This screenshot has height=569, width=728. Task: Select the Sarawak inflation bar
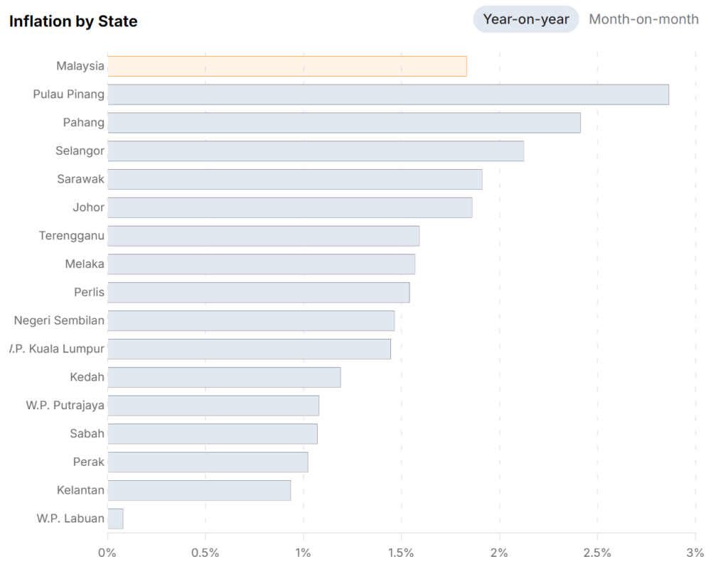295,179
